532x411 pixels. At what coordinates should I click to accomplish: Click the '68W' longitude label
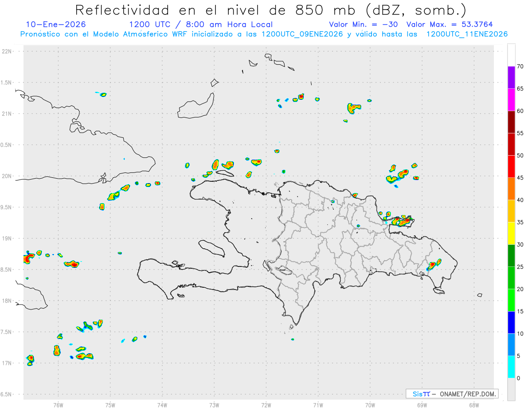[x=474, y=405]
